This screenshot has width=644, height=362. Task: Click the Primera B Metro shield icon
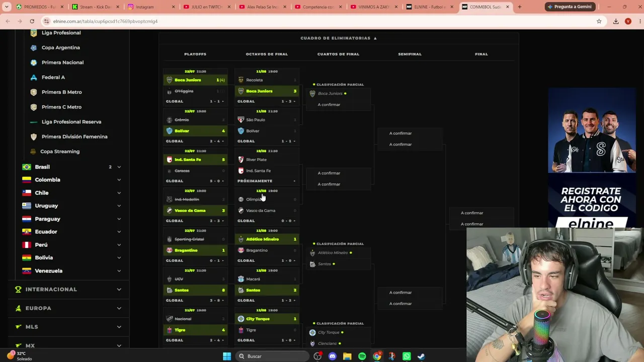click(34, 92)
